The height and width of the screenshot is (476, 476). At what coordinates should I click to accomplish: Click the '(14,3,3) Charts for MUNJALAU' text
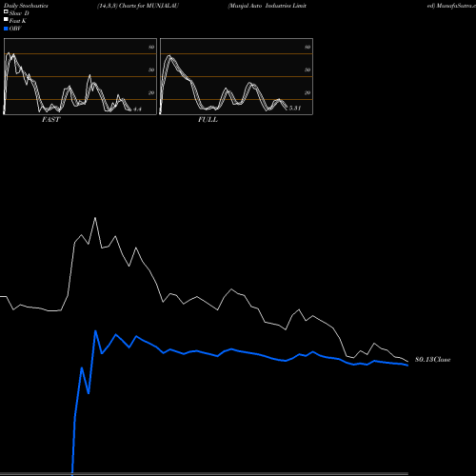click(x=138, y=6)
